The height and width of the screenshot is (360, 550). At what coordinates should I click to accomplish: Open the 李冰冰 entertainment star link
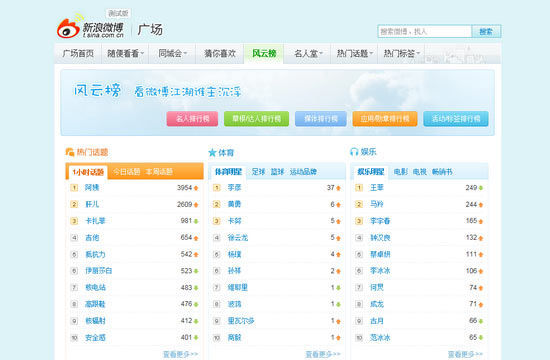tap(380, 271)
